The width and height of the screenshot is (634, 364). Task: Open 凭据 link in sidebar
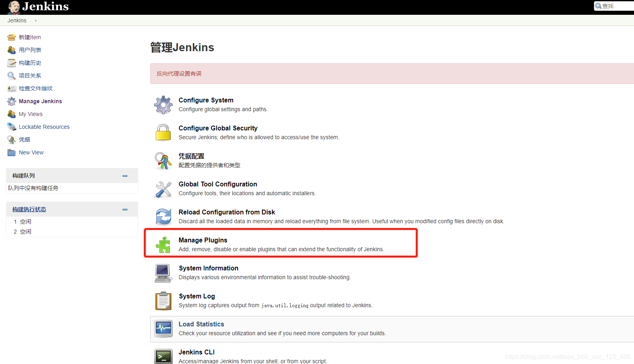click(24, 140)
